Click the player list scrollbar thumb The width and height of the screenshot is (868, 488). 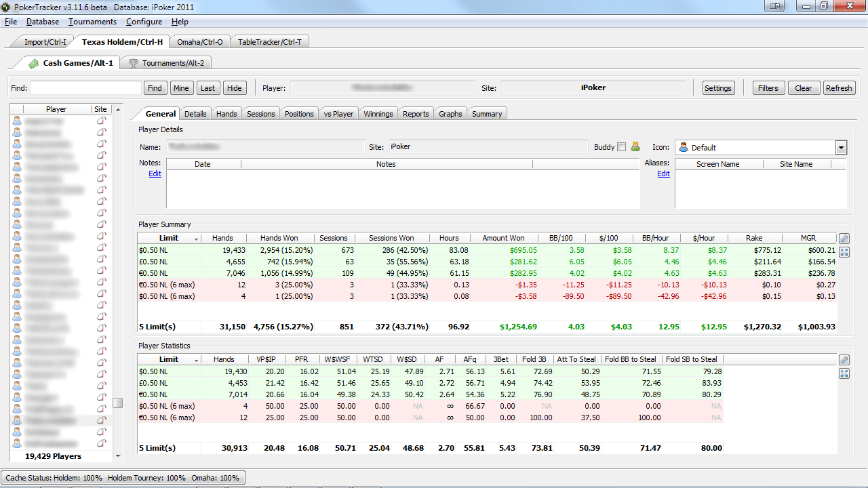pyautogui.click(x=118, y=403)
